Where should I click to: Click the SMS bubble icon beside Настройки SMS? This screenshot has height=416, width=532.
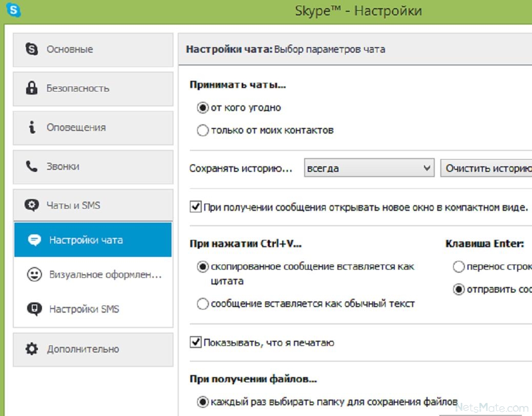tap(34, 309)
